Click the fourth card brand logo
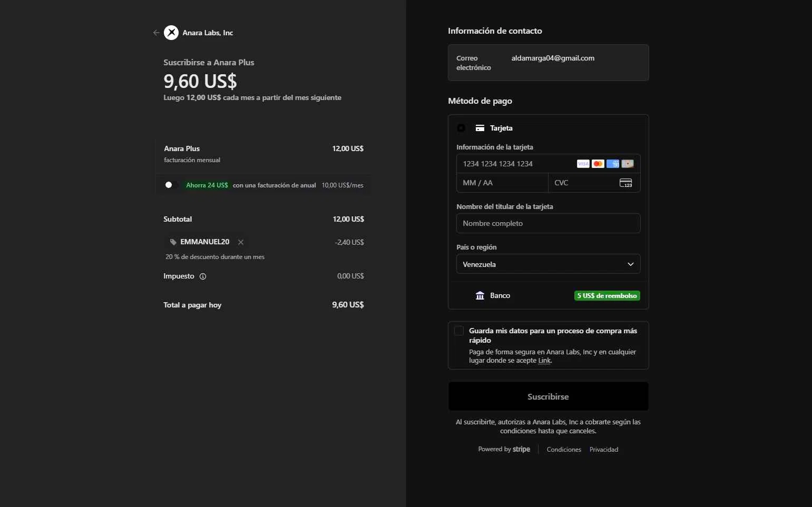812x507 pixels. (627, 164)
